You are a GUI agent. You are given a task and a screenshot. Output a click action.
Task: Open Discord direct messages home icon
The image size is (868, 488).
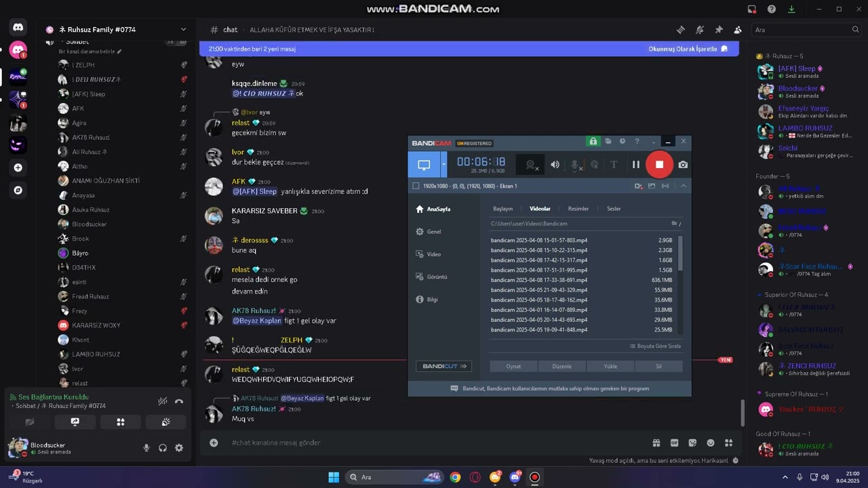pyautogui.click(x=18, y=27)
